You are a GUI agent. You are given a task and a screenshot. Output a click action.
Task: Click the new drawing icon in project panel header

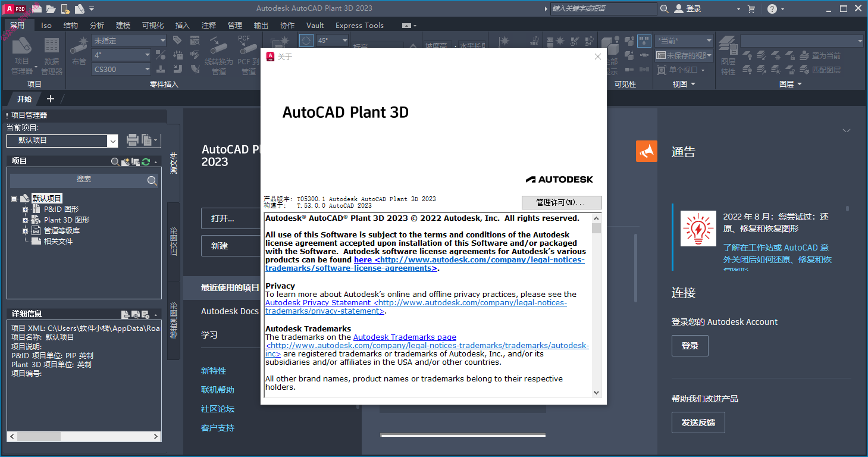(125, 161)
